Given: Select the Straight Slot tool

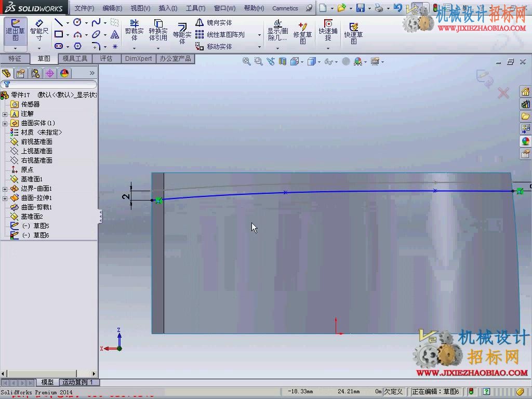Looking at the screenshot, I should [59, 46].
